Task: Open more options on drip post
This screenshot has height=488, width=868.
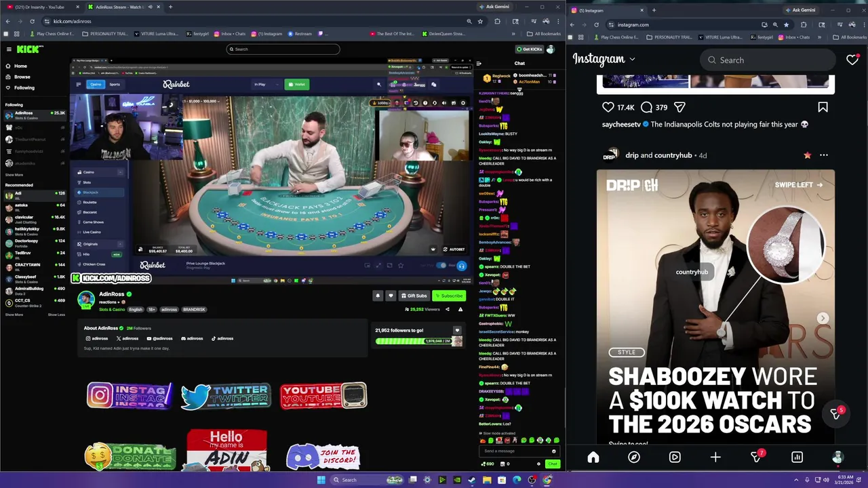Action: pos(824,155)
